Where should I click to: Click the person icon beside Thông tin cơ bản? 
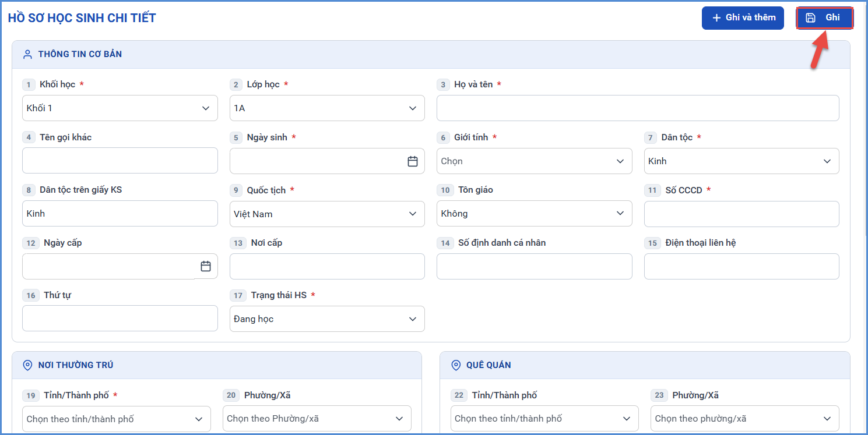click(x=27, y=54)
